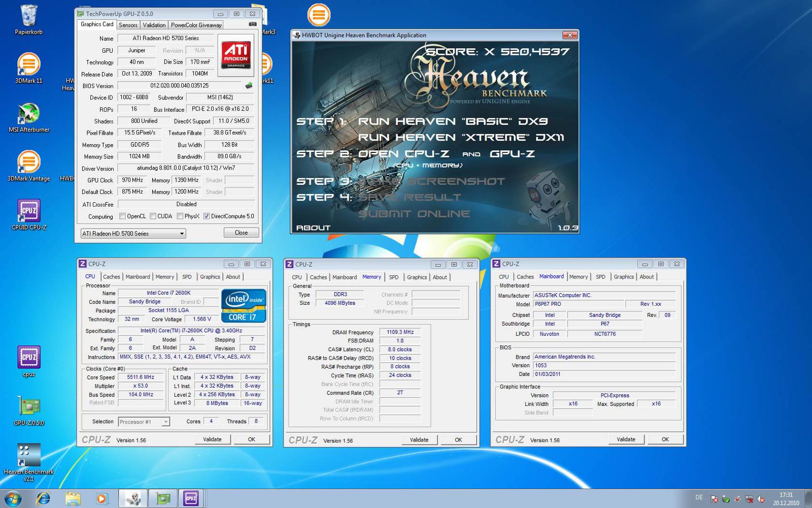Image resolution: width=812 pixels, height=508 pixels.
Task: Click RUN HEAVEN "BASIC" DX9
Action: 453,121
